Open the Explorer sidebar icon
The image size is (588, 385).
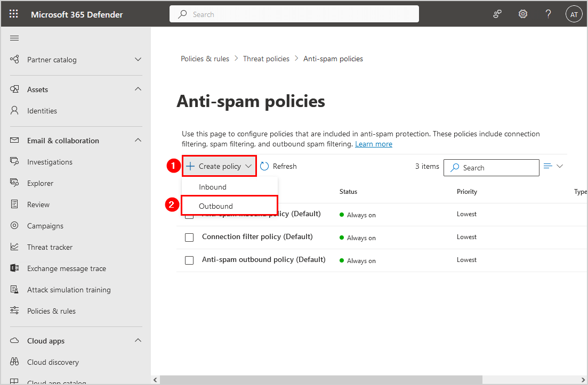tap(15, 183)
